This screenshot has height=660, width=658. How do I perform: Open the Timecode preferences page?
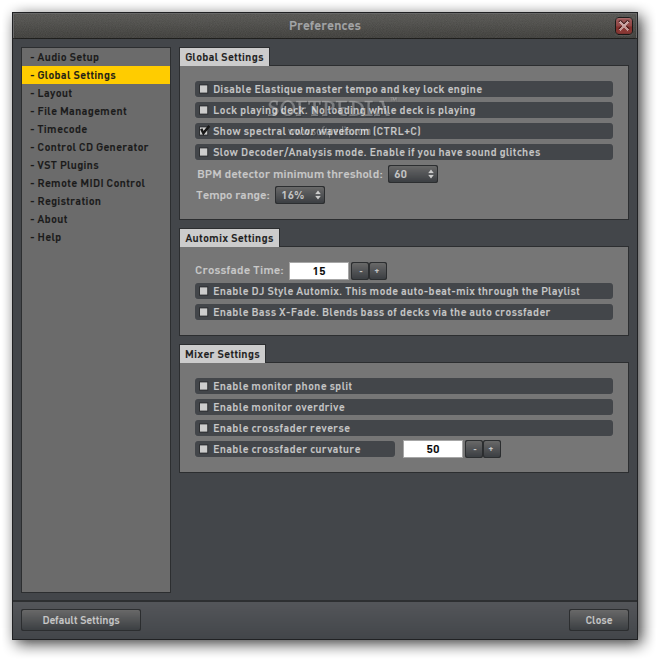pos(96,129)
